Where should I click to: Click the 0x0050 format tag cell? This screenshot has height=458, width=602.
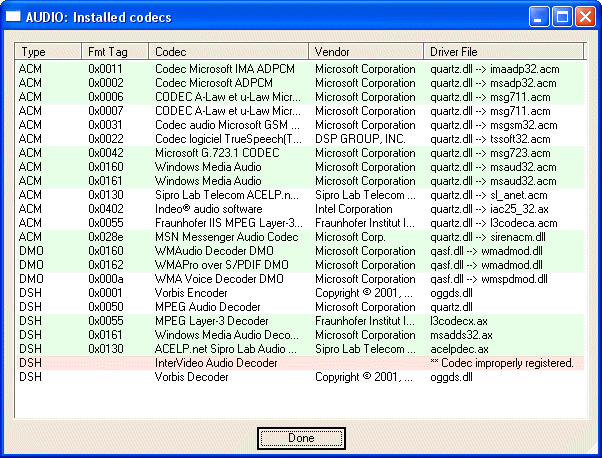click(x=106, y=307)
